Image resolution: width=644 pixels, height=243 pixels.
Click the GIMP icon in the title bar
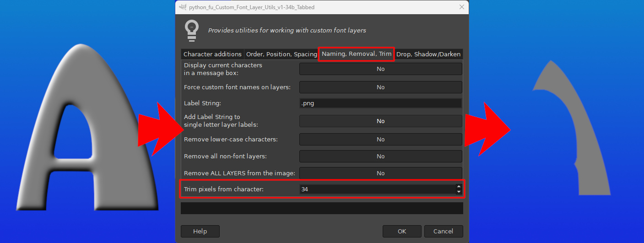point(183,7)
